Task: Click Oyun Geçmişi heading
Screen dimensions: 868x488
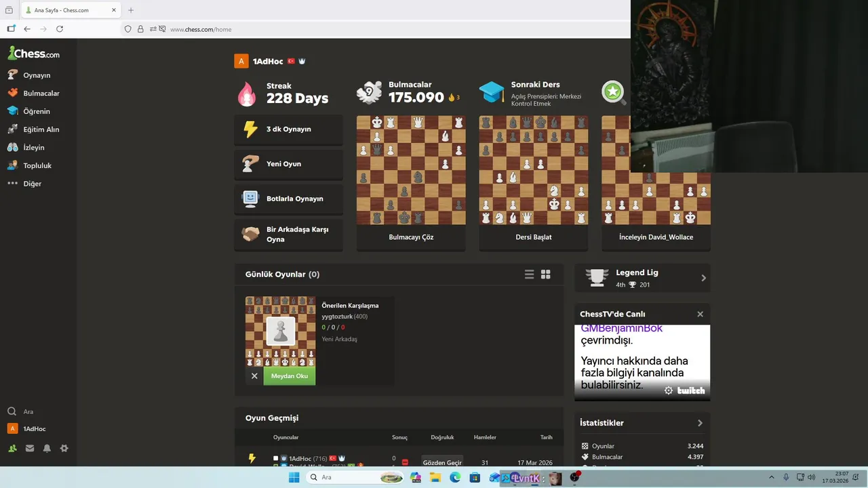Action: 272,418
